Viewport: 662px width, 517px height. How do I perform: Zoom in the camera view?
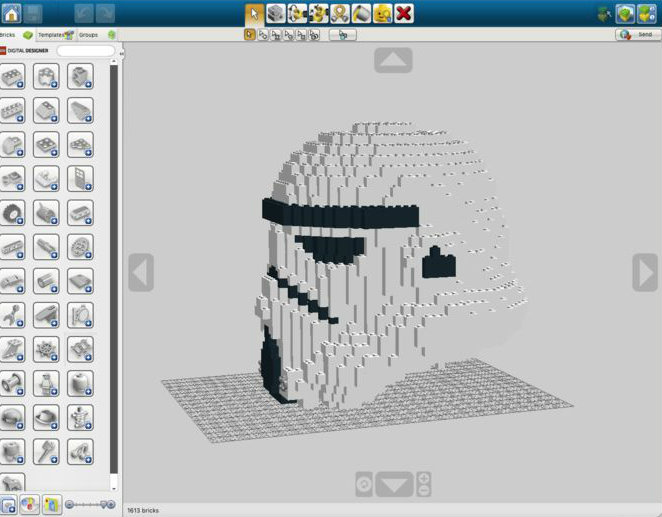pos(424,478)
